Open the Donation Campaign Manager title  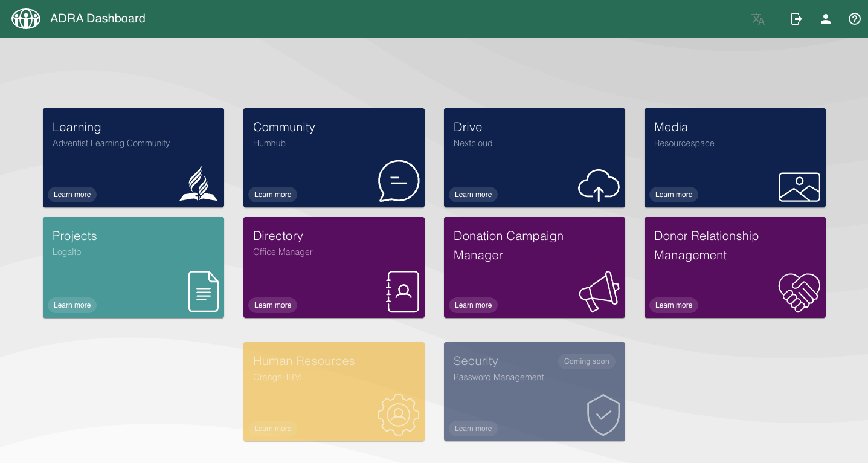click(x=509, y=245)
